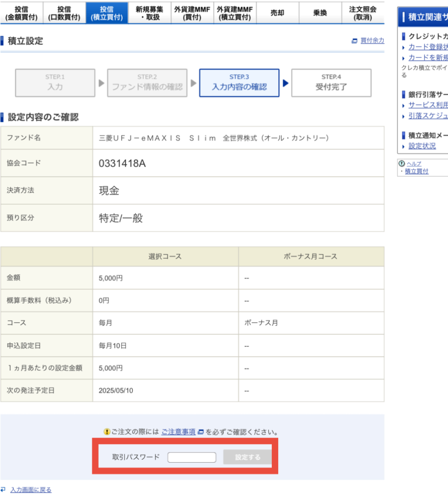
Task: Click the STEP.1 入力 step box
Action: tap(55, 83)
